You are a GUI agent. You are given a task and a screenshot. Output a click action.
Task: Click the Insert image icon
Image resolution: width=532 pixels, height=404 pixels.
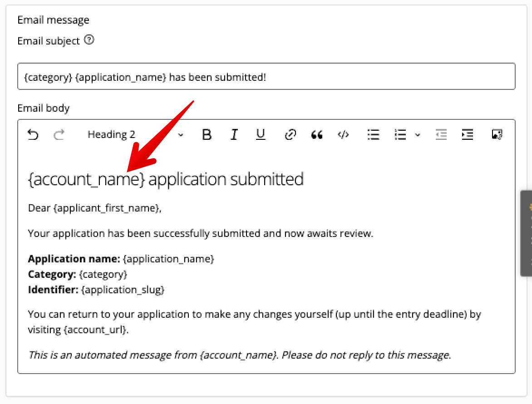point(497,134)
